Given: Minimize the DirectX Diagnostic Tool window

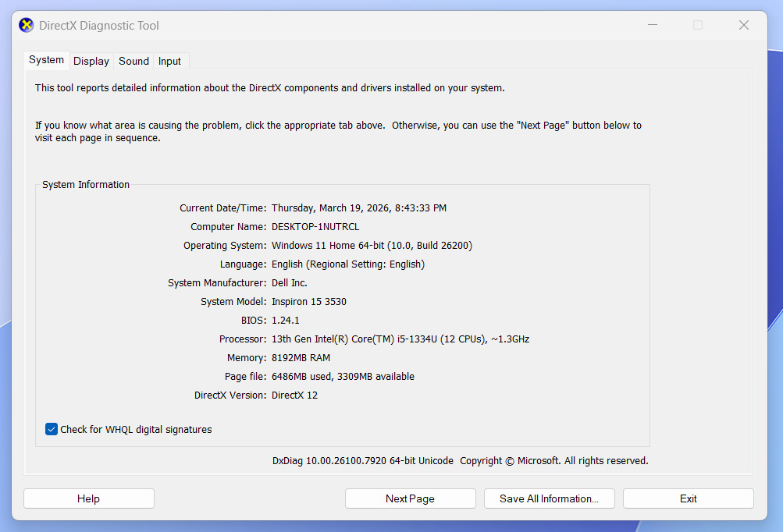Looking at the screenshot, I should click(x=653, y=25).
